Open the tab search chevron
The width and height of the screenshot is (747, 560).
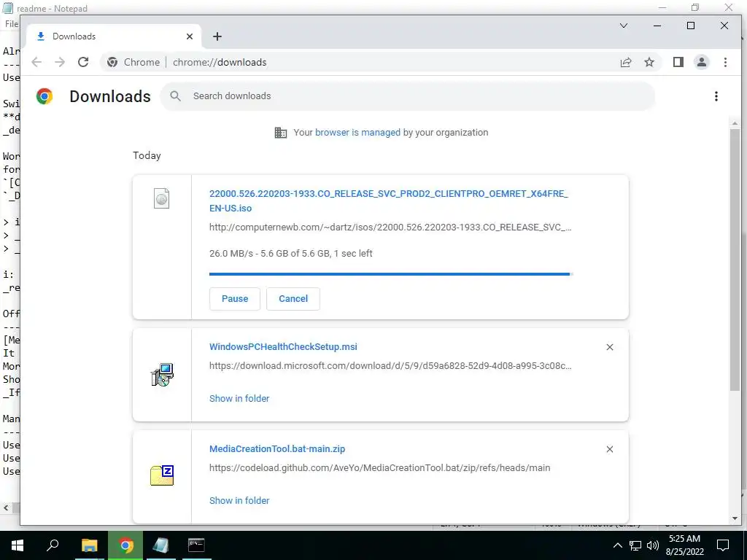point(624,26)
